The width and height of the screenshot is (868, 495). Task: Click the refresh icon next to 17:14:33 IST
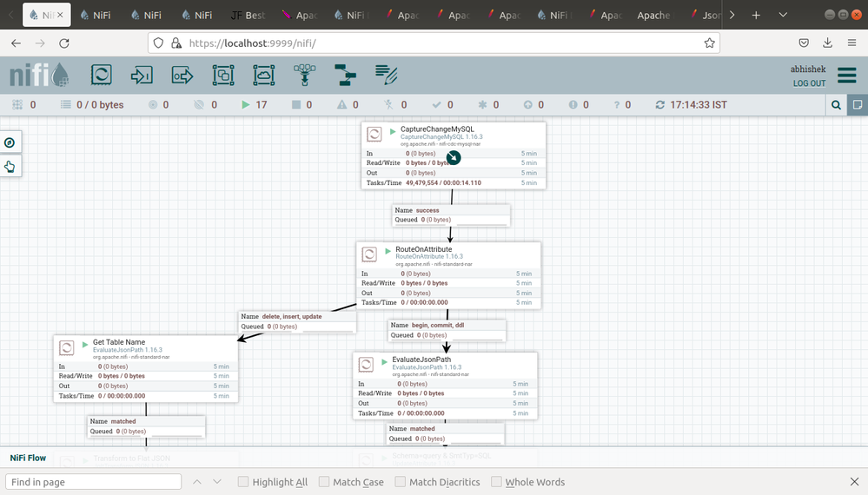659,104
